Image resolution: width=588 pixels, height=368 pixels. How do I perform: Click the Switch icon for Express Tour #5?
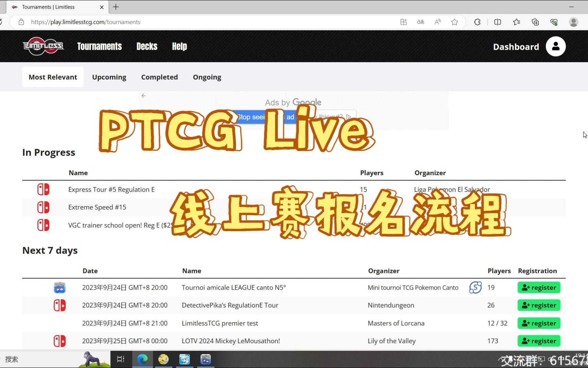click(43, 189)
